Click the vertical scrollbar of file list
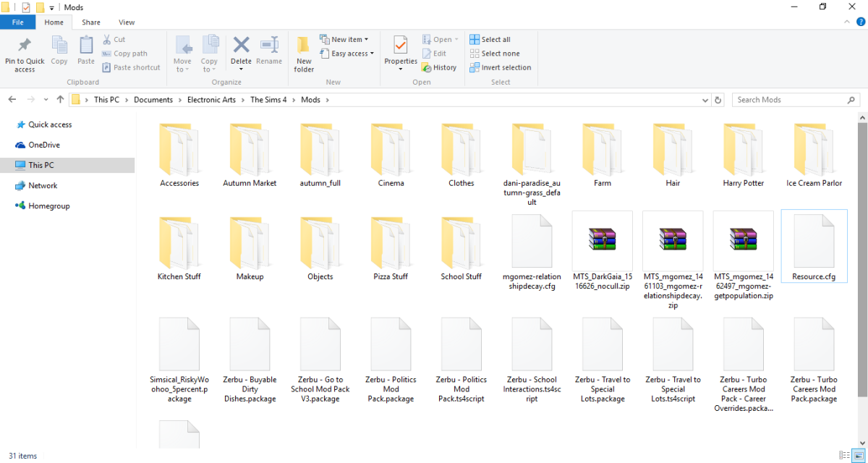This screenshot has height=463, width=868. [x=862, y=253]
